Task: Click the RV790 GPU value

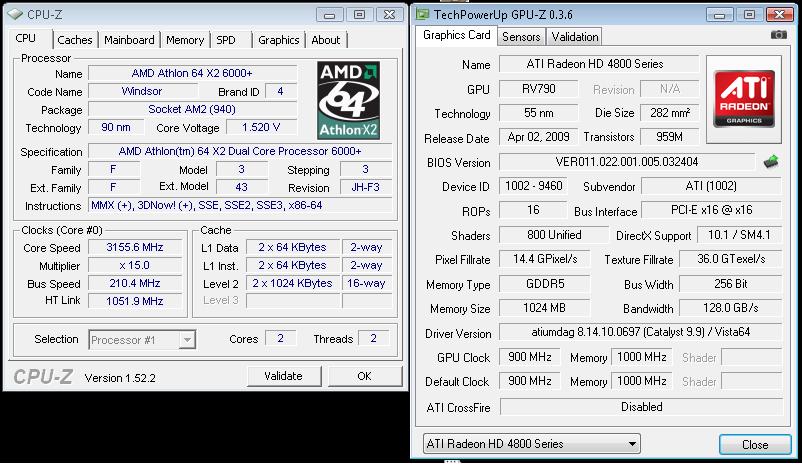Action: 539,88
